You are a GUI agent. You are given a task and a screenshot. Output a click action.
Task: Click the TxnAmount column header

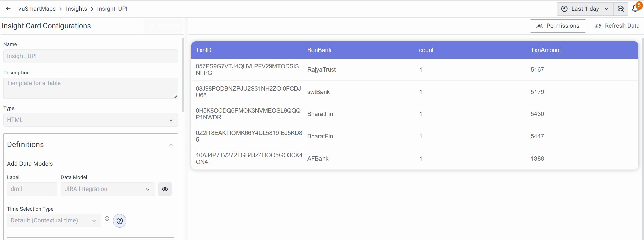pos(546,50)
